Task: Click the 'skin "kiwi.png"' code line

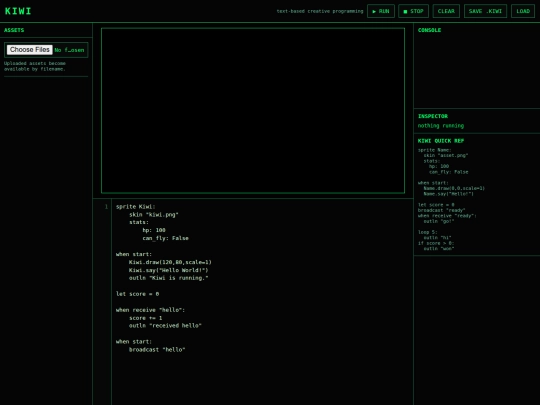Action: coord(154,215)
